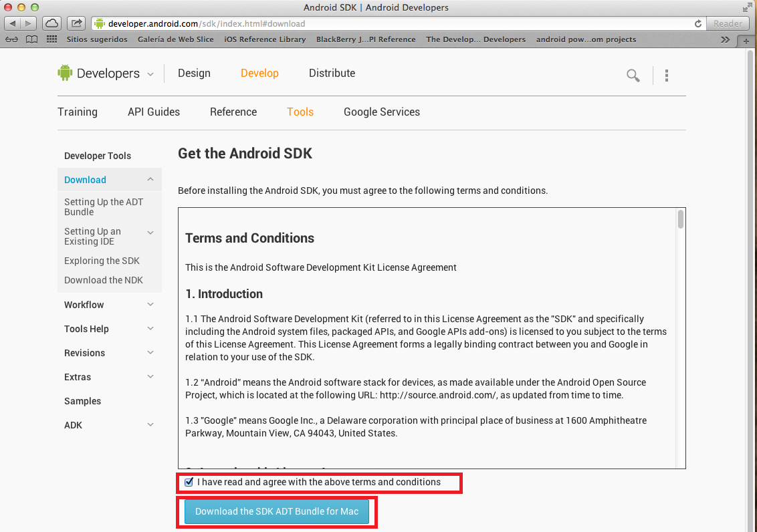This screenshot has height=532, width=757.
Task: Open Sitios sugeridos bookmark
Action: click(x=97, y=39)
